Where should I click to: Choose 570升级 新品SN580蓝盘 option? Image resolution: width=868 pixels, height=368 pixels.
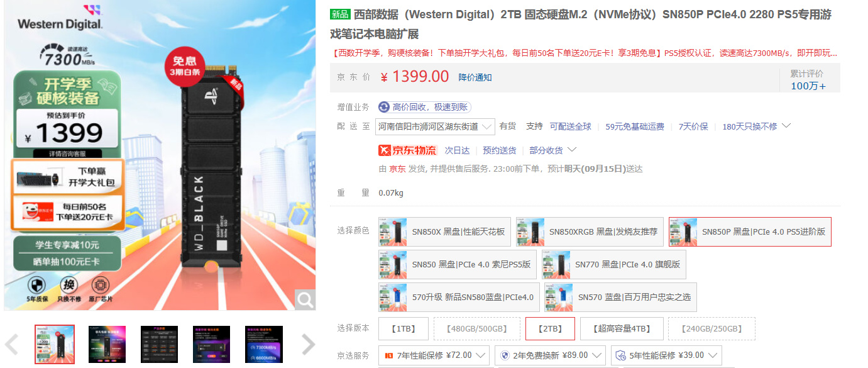click(459, 297)
